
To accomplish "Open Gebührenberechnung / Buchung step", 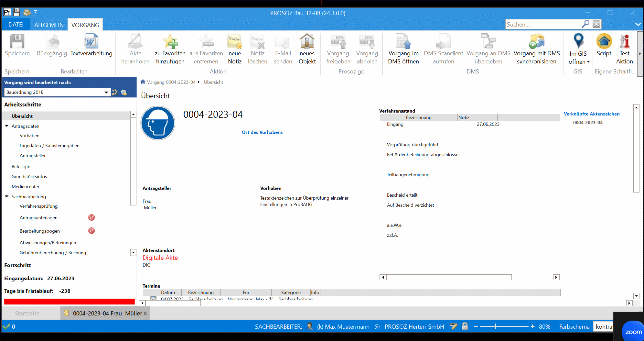I will click(53, 253).
